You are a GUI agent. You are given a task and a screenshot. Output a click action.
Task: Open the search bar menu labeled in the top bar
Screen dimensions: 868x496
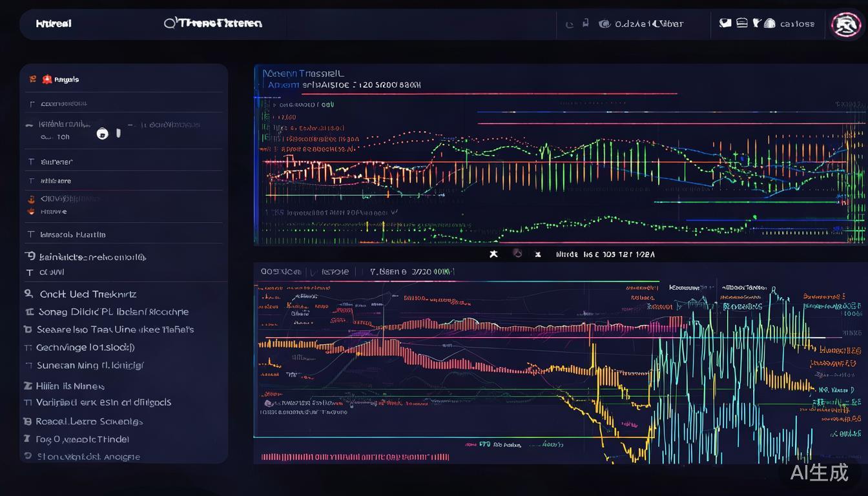coord(213,23)
